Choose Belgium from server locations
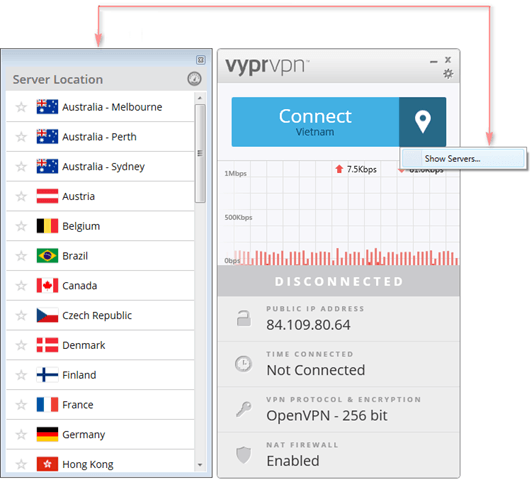Image resolution: width=532 pixels, height=480 pixels. pyautogui.click(x=100, y=226)
